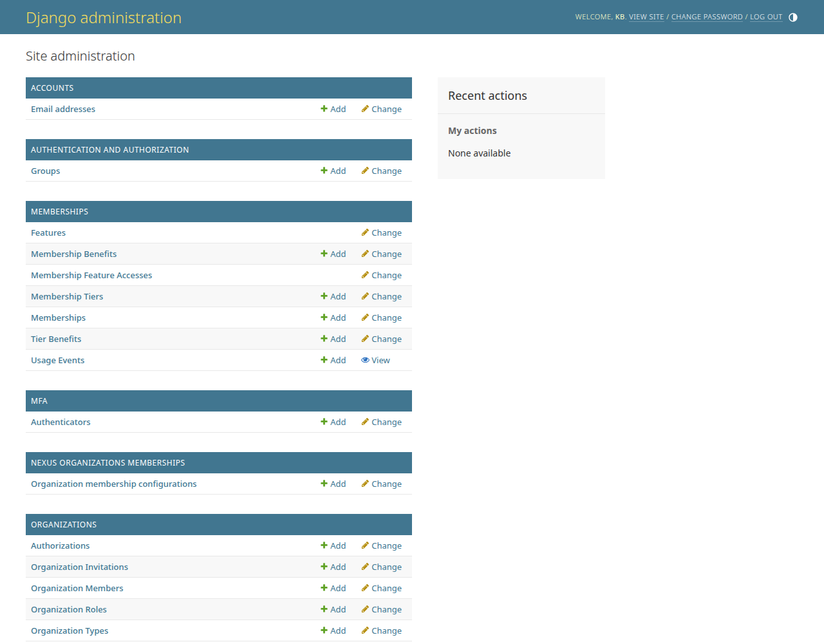The width and height of the screenshot is (824, 644).
Task: Open the MFA section header
Action: [x=39, y=401]
